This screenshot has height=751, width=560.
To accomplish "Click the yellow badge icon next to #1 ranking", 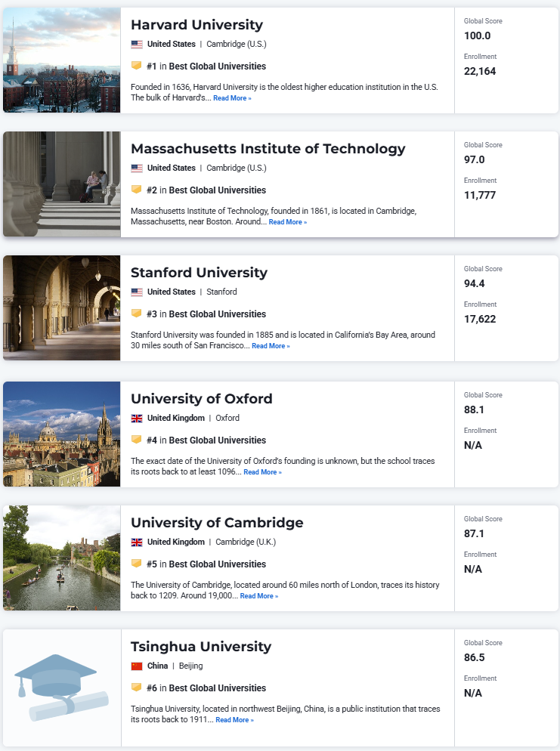I will [137, 66].
